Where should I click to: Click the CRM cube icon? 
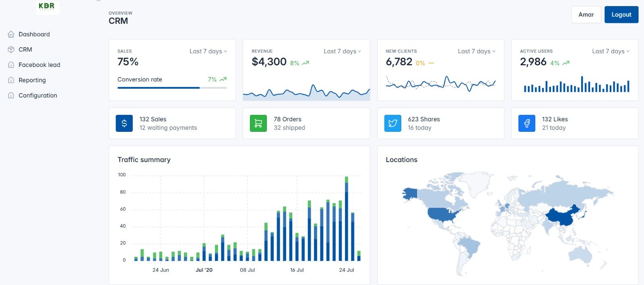[11, 50]
